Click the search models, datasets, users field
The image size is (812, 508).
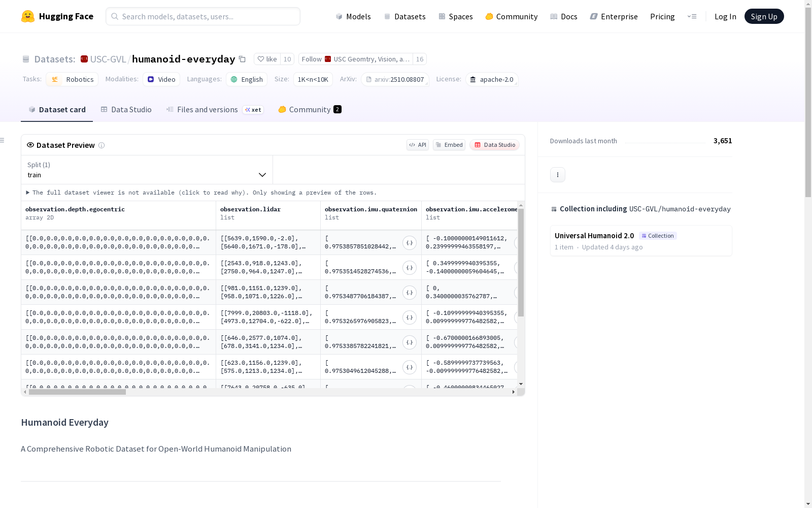click(203, 16)
